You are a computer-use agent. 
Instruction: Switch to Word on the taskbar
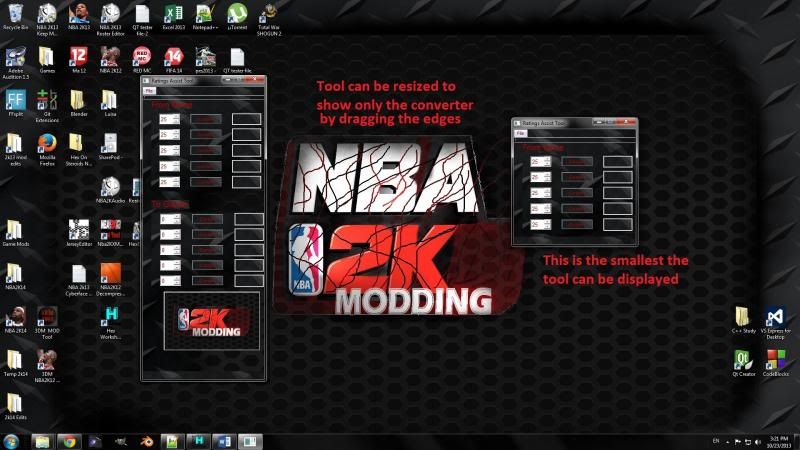(x=224, y=442)
